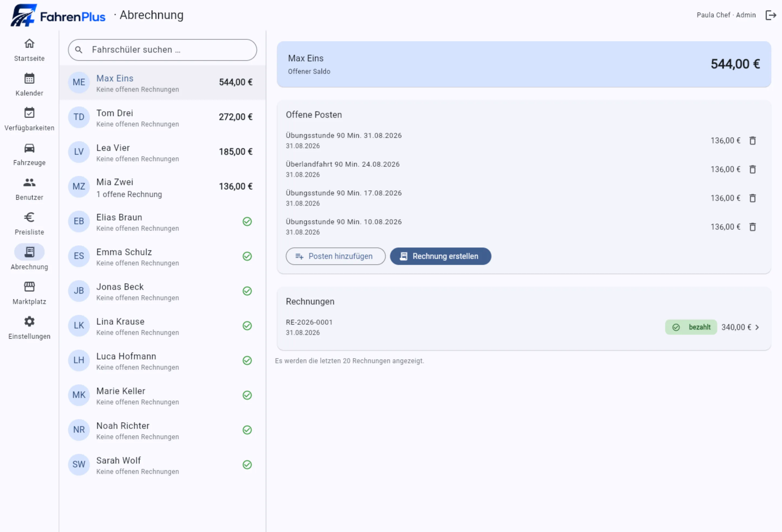Select student Tom Drei
The width and height of the screenshot is (782, 532).
click(163, 117)
